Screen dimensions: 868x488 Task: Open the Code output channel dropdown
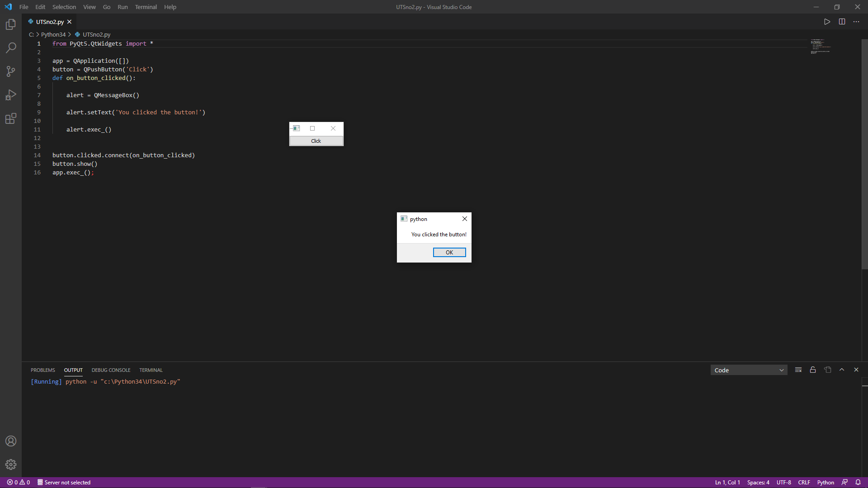[x=749, y=370]
